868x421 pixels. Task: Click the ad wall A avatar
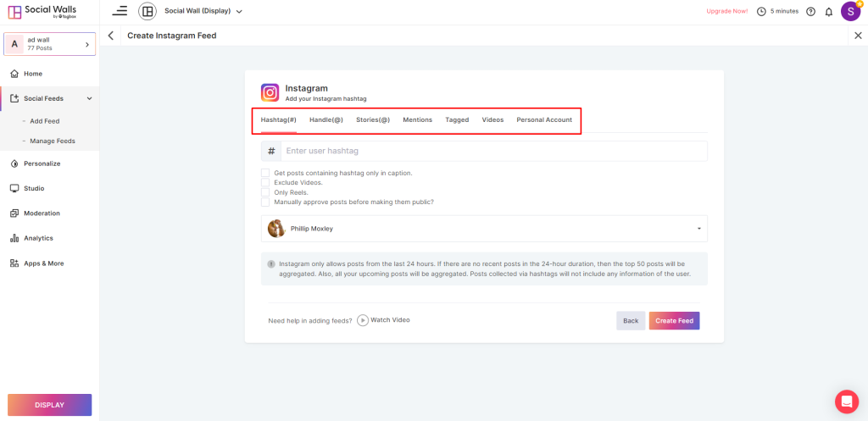[14, 44]
